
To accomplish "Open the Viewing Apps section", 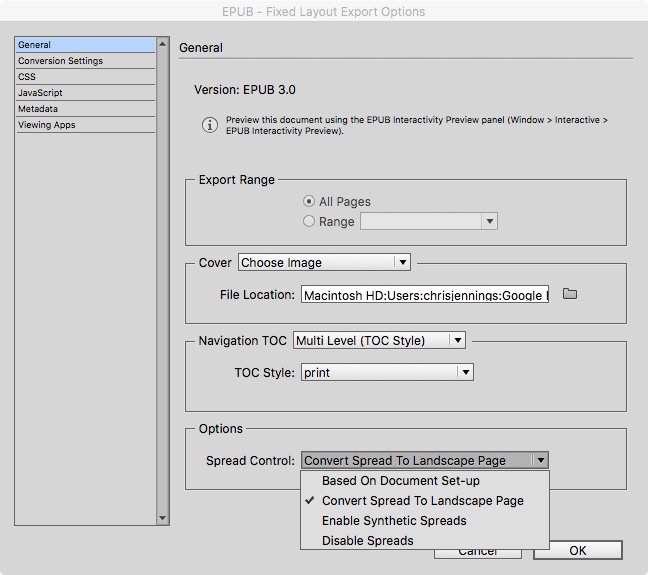I will [x=86, y=125].
